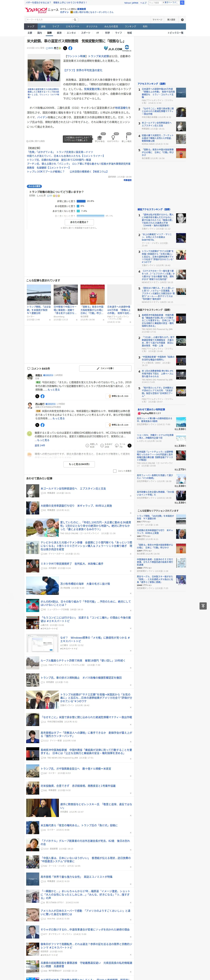This screenshot has height=980, width=210.
Task: Share the user comment on X
Action: [x=130, y=445]
